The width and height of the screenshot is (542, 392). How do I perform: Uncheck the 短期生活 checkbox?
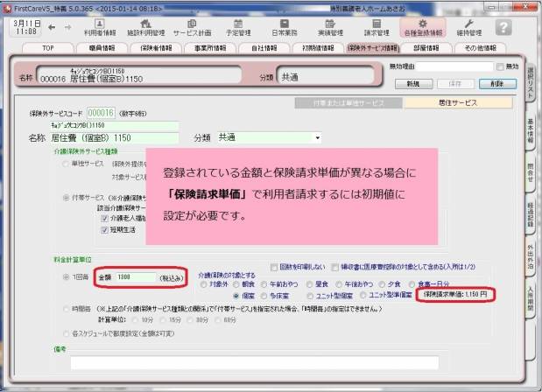(104, 230)
